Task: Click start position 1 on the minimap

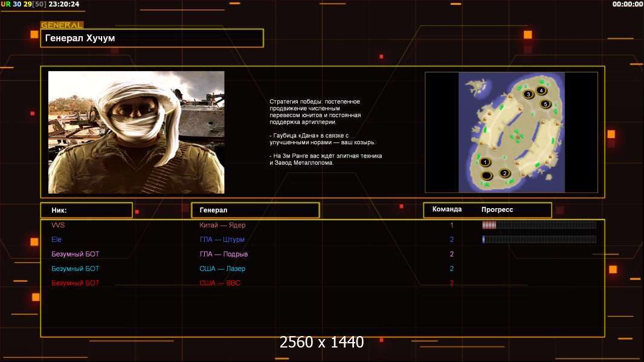Action: coord(485,162)
